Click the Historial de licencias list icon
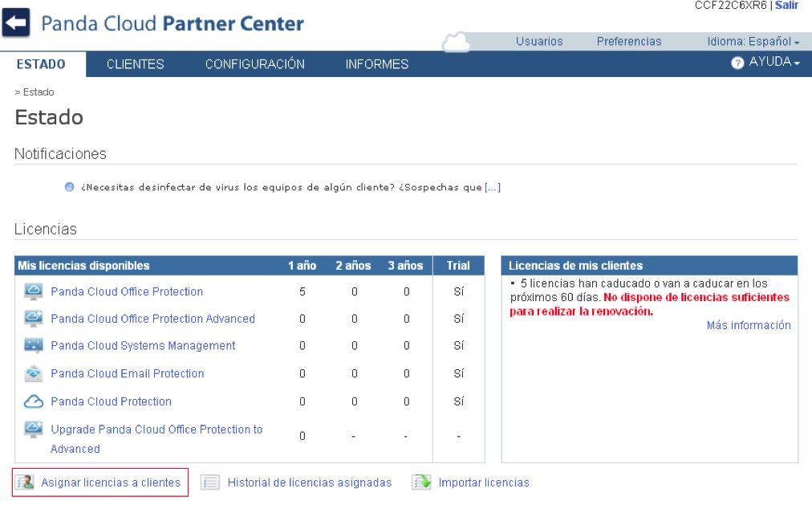This screenshot has width=812, height=513. 210,482
